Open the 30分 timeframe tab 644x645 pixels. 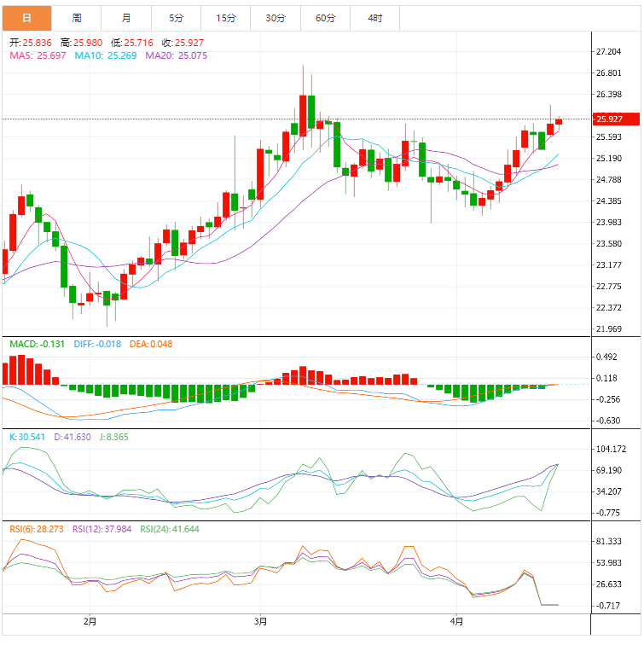(x=276, y=18)
